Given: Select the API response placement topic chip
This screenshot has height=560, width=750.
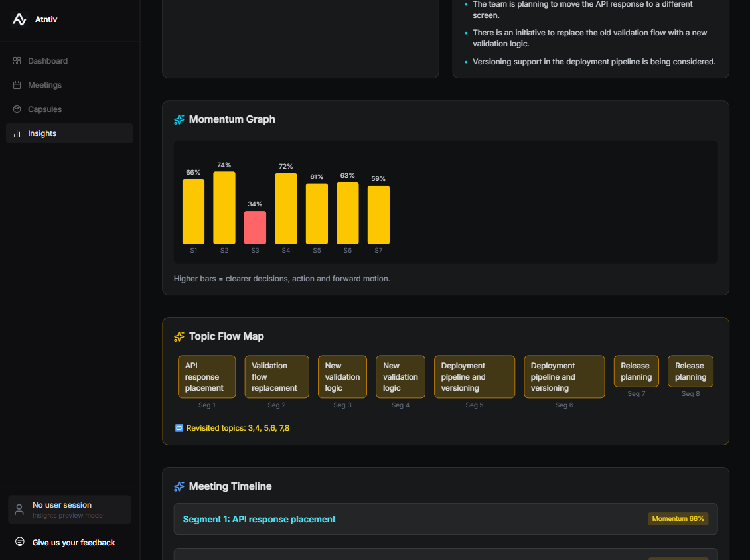Looking at the screenshot, I should pos(206,376).
